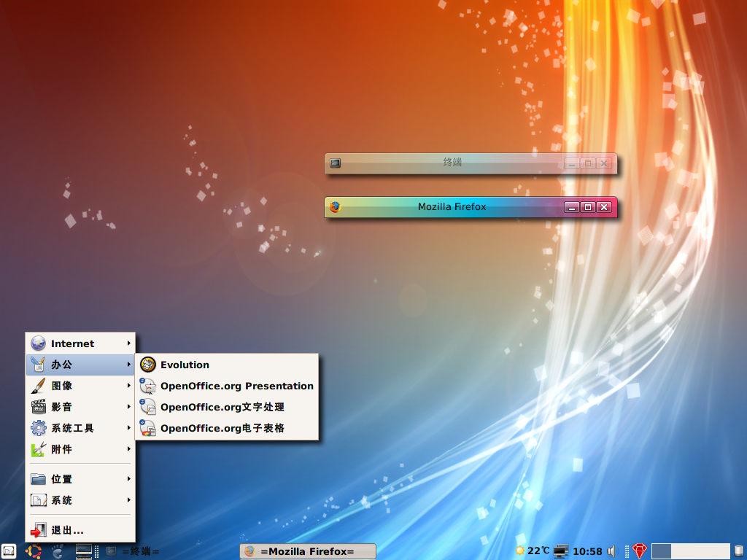Choose 退出... to log out
This screenshot has height=560, width=747.
click(80, 530)
